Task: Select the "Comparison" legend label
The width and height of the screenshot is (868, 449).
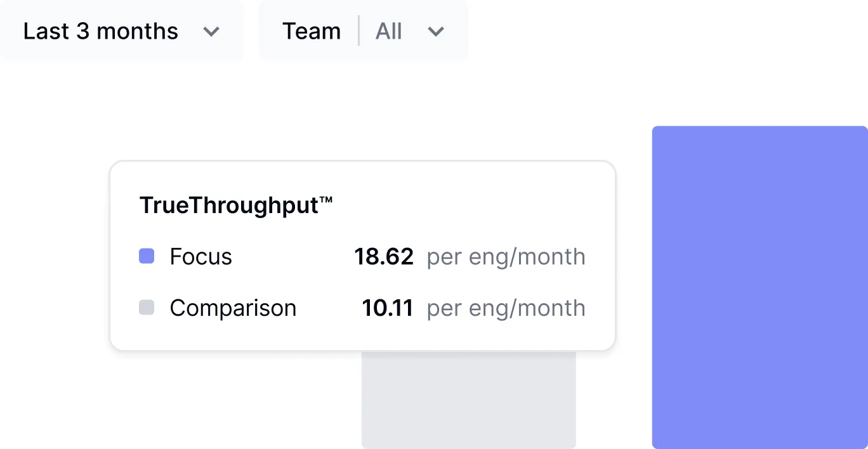Action: [233, 308]
